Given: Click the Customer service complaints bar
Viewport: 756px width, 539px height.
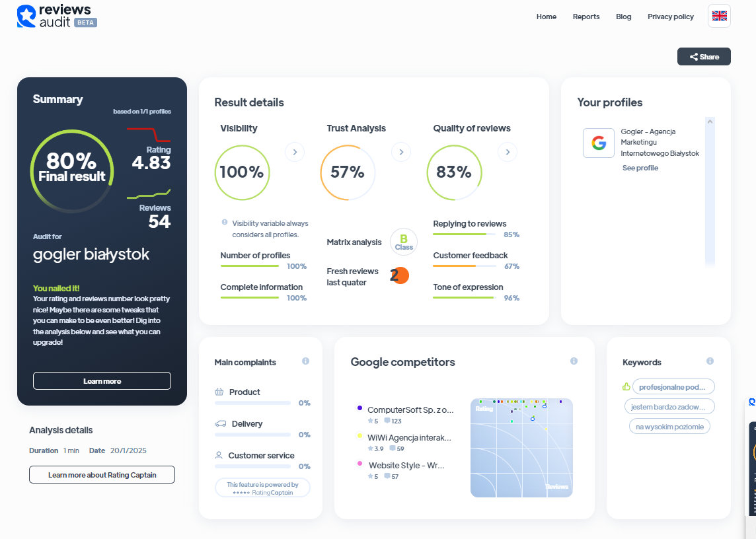Looking at the screenshot, I should [252, 466].
